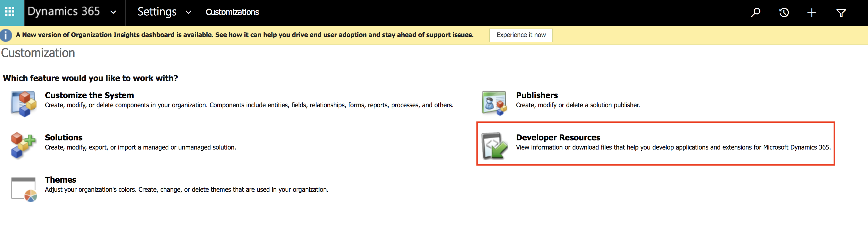Click the Solutions description text
The height and width of the screenshot is (226, 868).
(x=141, y=148)
